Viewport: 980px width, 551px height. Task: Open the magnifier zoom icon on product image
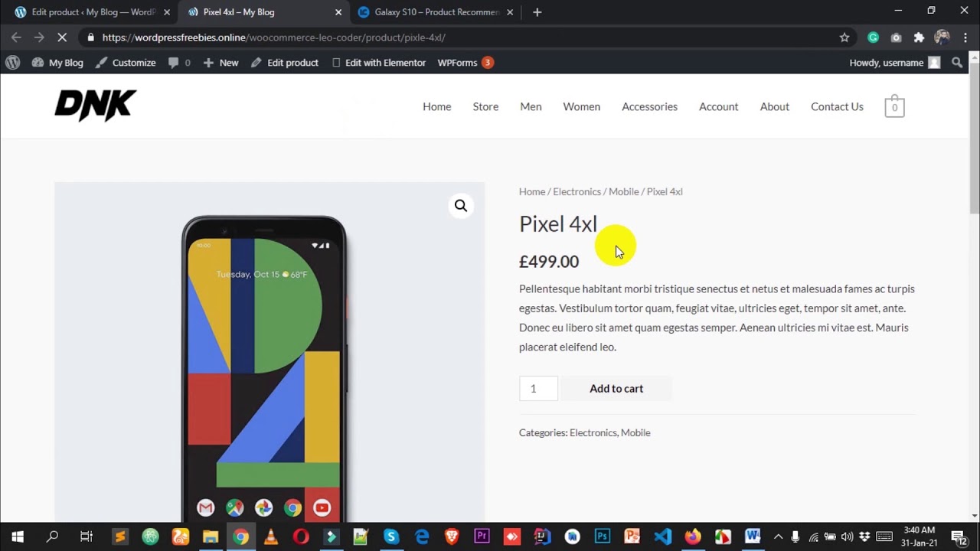point(461,206)
